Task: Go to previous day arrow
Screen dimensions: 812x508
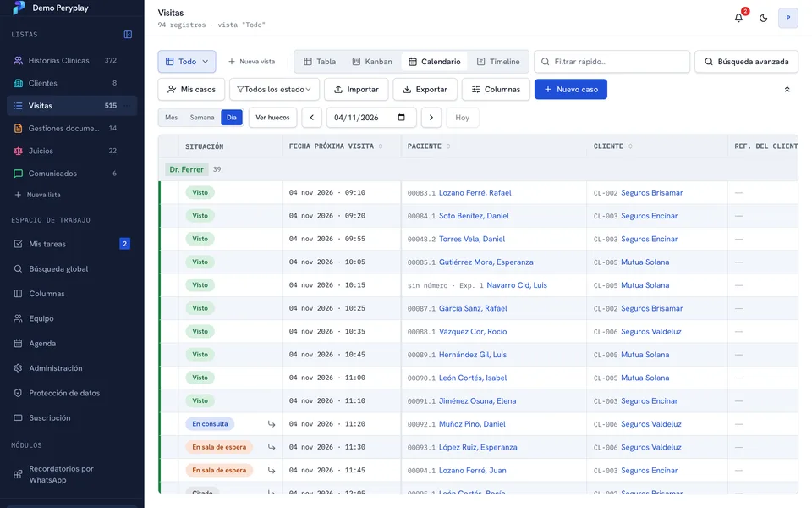Action: pos(312,118)
